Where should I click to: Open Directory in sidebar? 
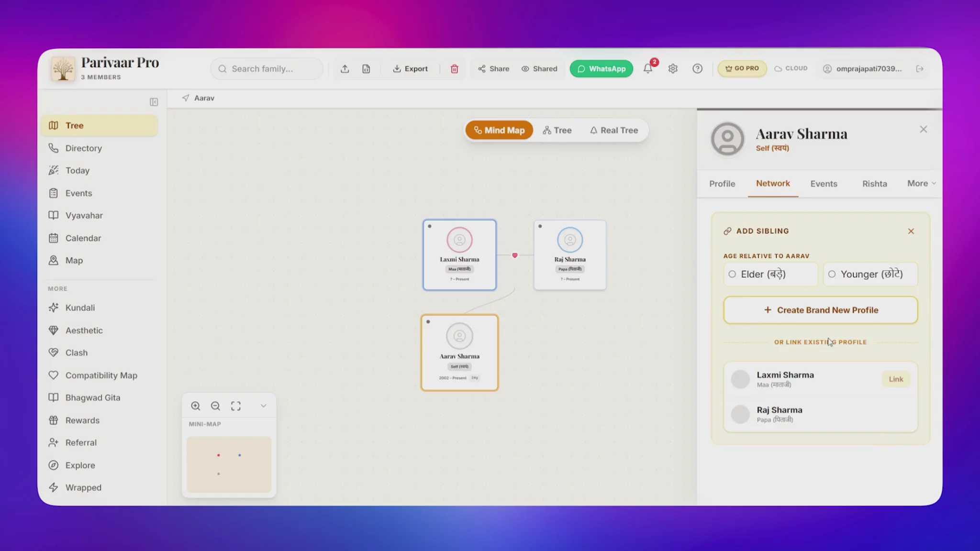click(x=99, y=148)
